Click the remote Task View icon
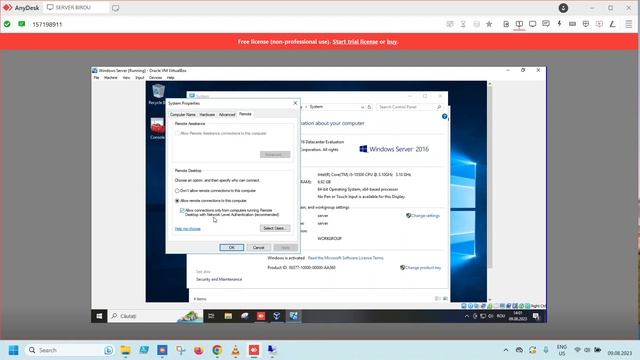This screenshot has width=640, height=360. tap(211, 316)
